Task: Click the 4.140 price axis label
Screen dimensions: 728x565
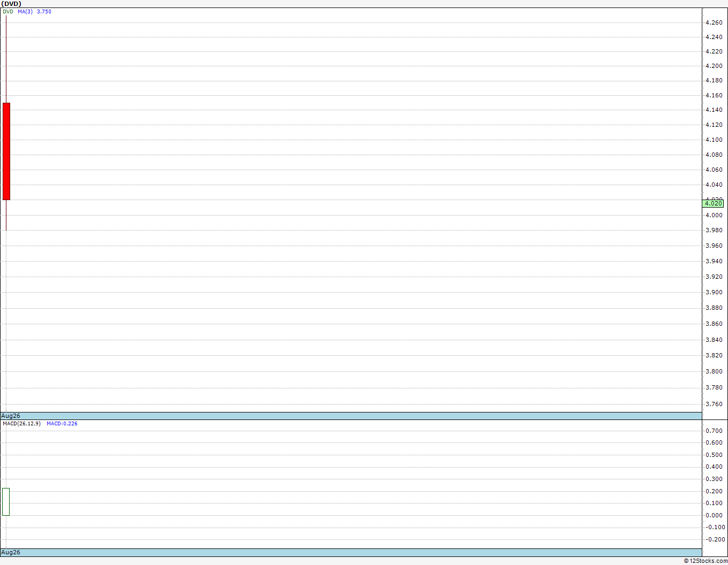Action: [x=714, y=110]
